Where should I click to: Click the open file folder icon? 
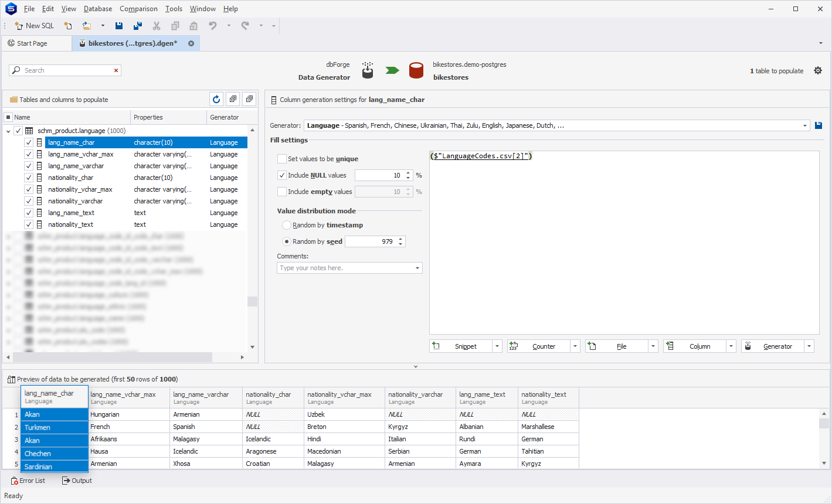pyautogui.click(x=87, y=26)
